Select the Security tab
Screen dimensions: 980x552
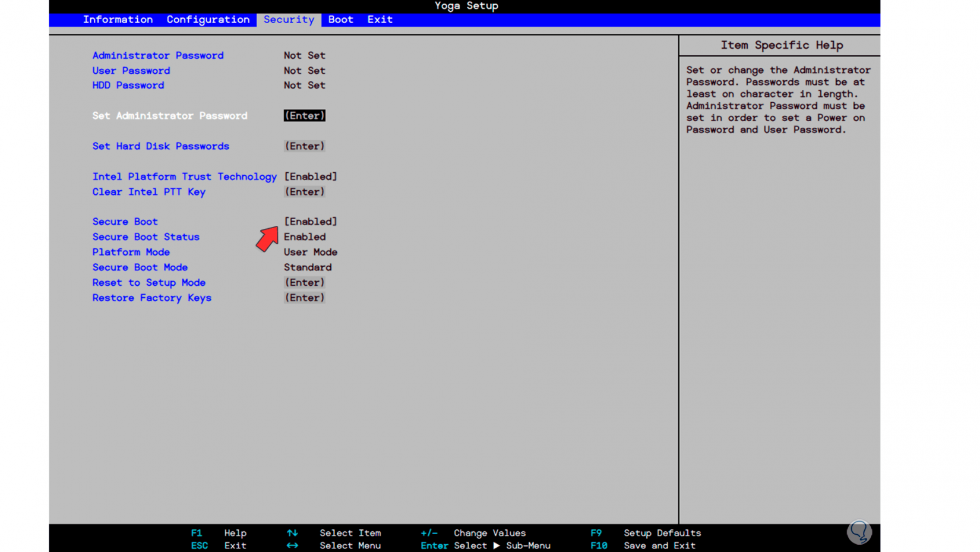[x=289, y=20]
